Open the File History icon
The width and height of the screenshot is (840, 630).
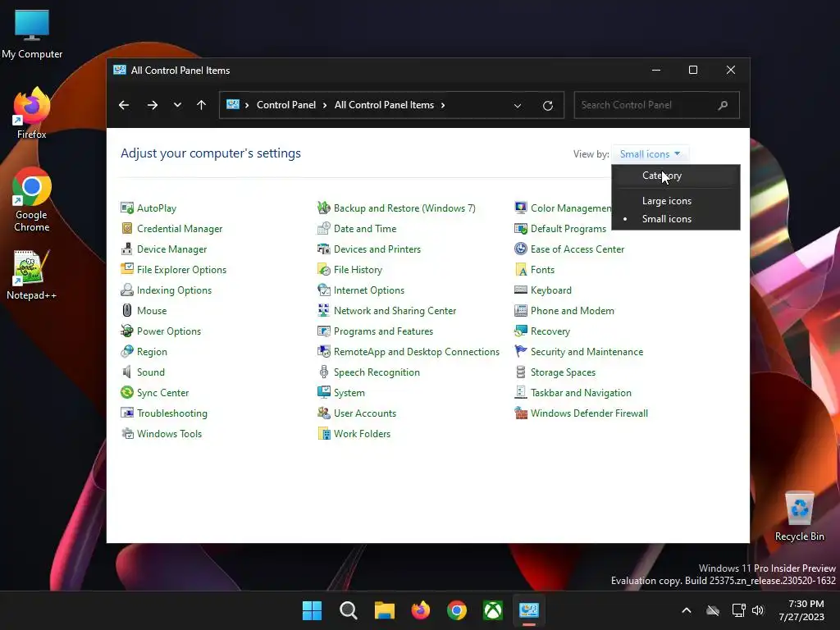click(323, 269)
